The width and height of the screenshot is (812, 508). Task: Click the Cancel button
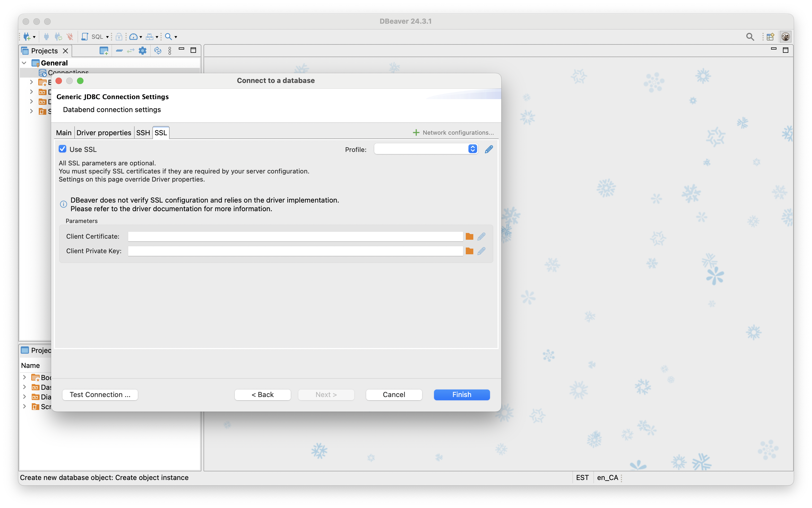(x=394, y=394)
